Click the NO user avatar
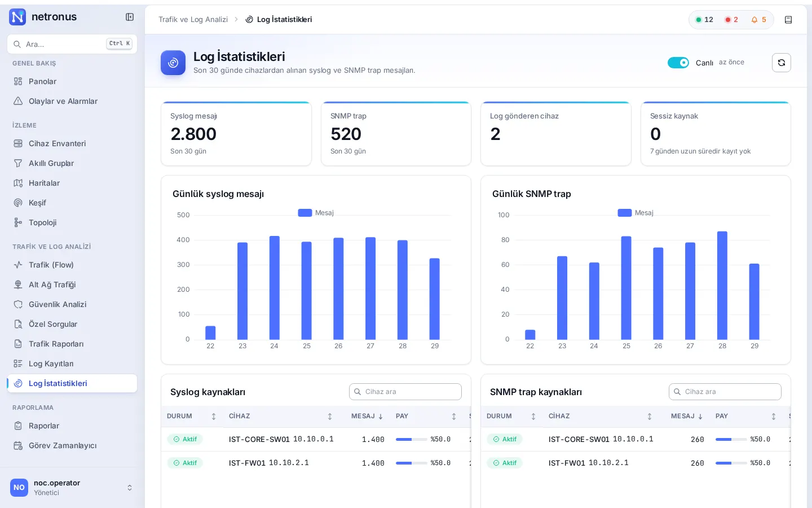 [x=19, y=488]
